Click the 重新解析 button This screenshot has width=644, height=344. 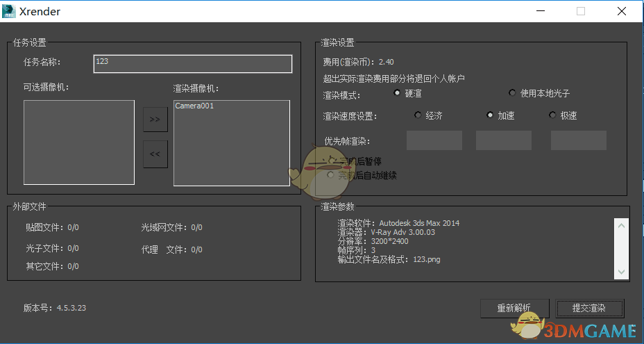tap(514, 308)
